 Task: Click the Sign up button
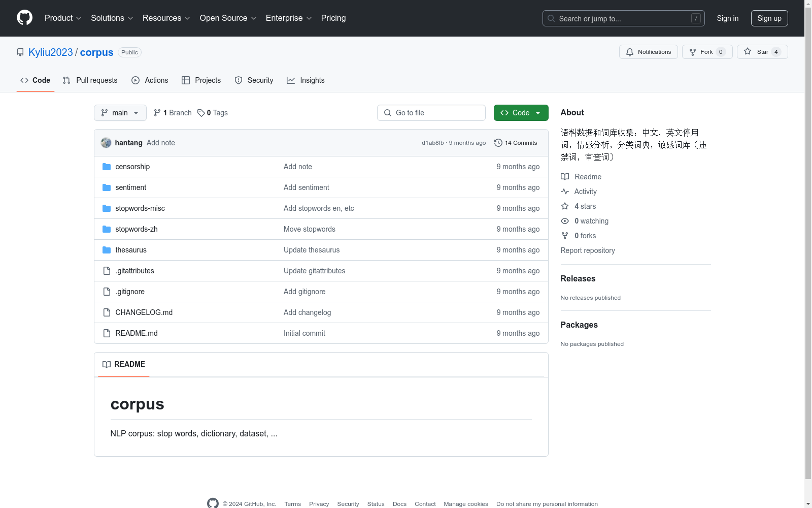pyautogui.click(x=769, y=18)
